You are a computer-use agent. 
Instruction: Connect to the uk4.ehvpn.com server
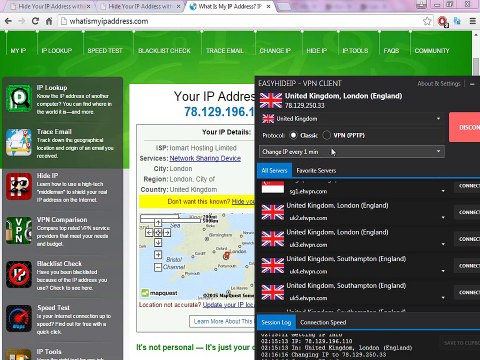tap(468, 266)
